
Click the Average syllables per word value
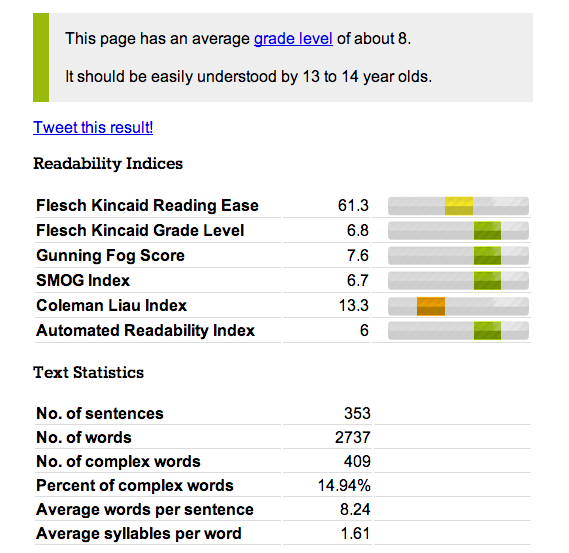[x=356, y=534]
